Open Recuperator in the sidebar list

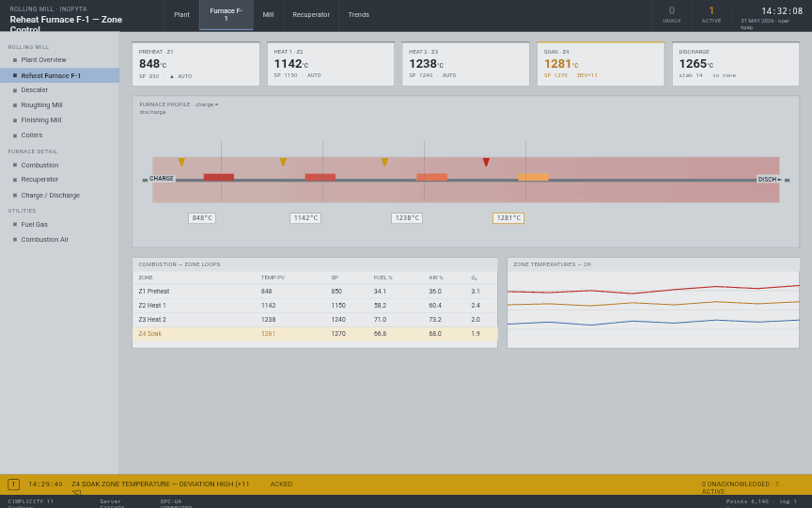pos(59,180)
